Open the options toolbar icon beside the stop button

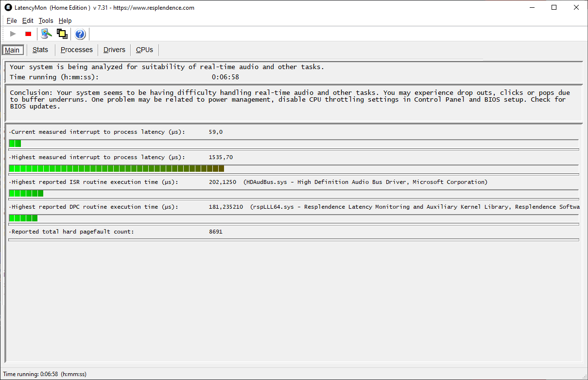pyautogui.click(x=46, y=34)
